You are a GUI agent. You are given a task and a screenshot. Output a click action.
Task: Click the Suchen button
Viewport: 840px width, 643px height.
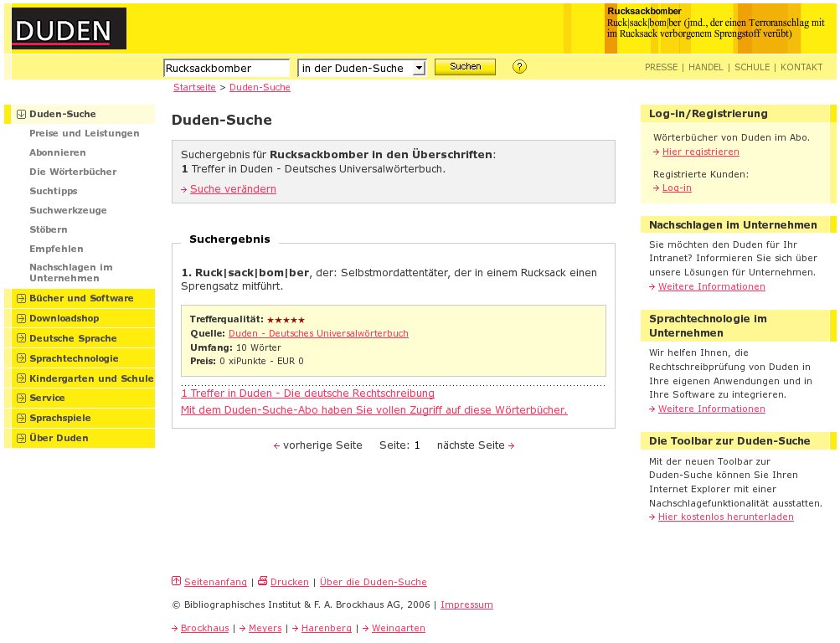coord(465,67)
